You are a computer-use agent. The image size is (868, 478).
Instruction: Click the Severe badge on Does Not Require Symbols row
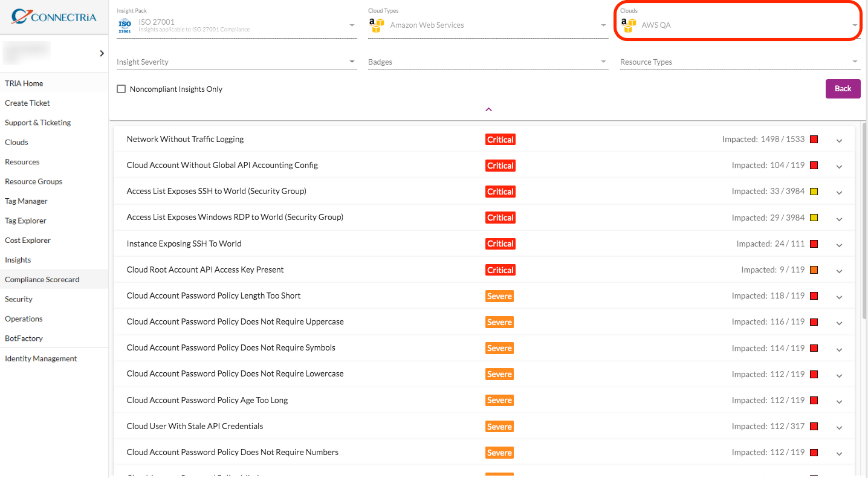pyautogui.click(x=499, y=348)
